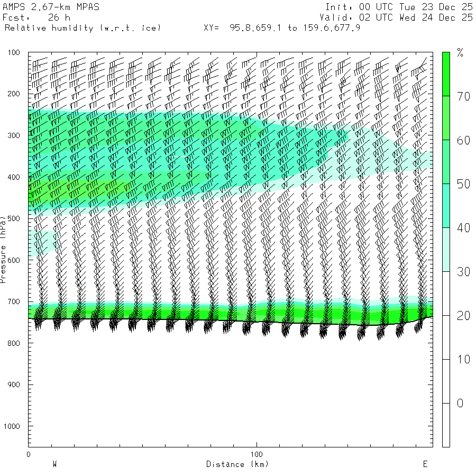This screenshot has width=476, height=476.
Task: Click the vertical 'Pressure (hPa)' axis title
Action: tap(3, 250)
